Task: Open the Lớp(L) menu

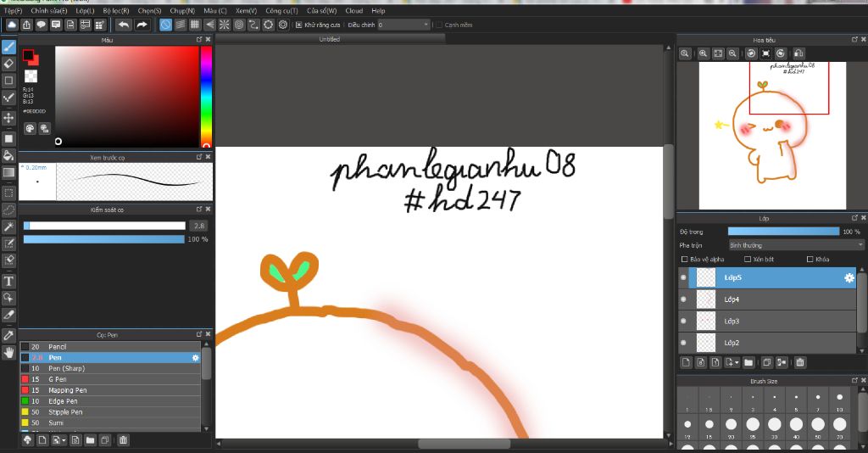Action: 85,10
